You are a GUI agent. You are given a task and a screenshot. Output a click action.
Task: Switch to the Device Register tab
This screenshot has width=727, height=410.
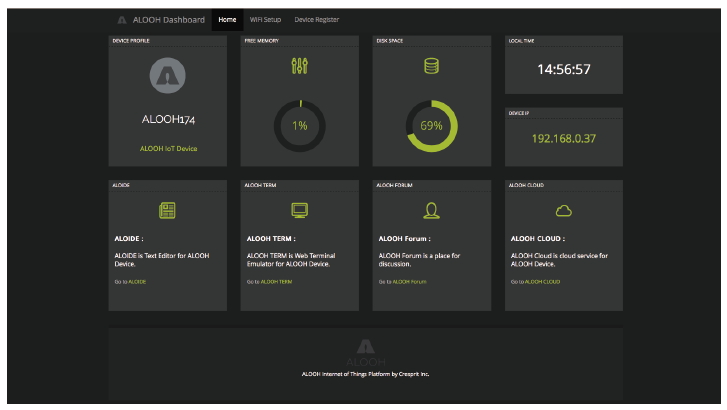click(316, 20)
